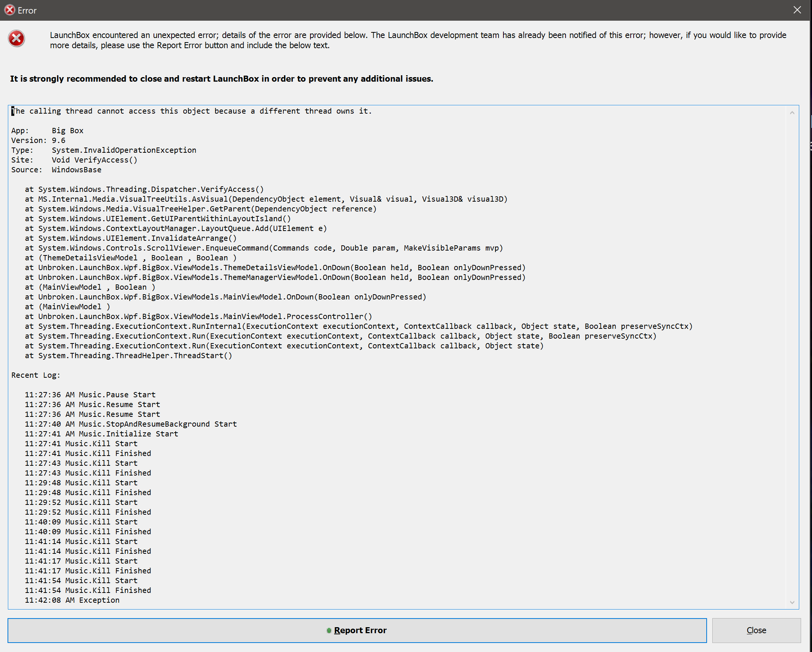
Task: Click the scroll-down arrow of error text box
Action: click(x=792, y=602)
